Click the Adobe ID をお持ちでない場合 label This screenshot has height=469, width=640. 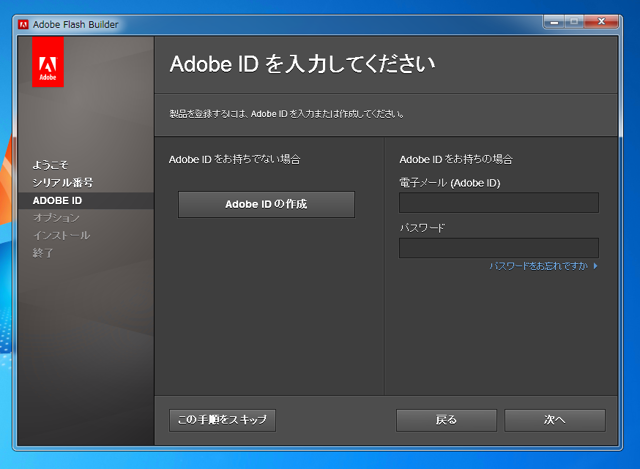(x=235, y=159)
